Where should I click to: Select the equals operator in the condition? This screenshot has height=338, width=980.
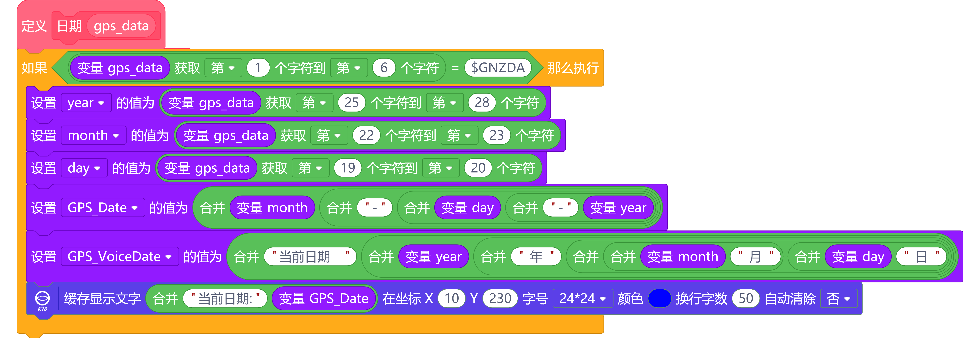coord(455,68)
